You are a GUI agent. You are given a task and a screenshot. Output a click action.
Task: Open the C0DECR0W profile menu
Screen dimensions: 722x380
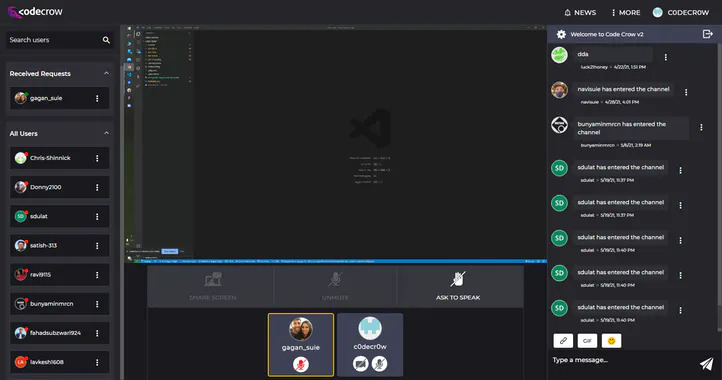point(681,12)
